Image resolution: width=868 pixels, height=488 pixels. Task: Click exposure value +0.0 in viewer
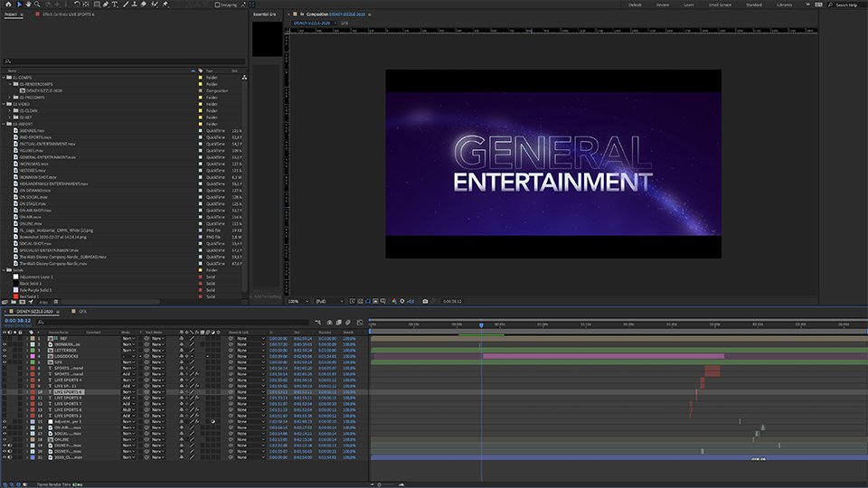pos(410,301)
